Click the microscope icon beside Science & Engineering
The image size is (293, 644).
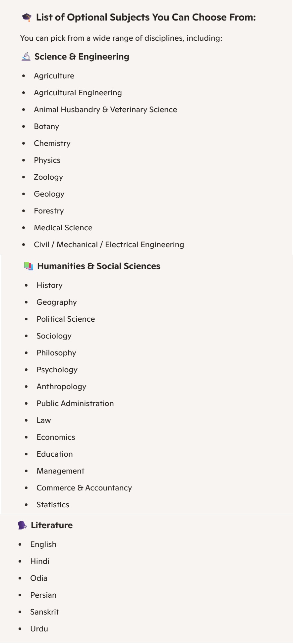coord(26,57)
